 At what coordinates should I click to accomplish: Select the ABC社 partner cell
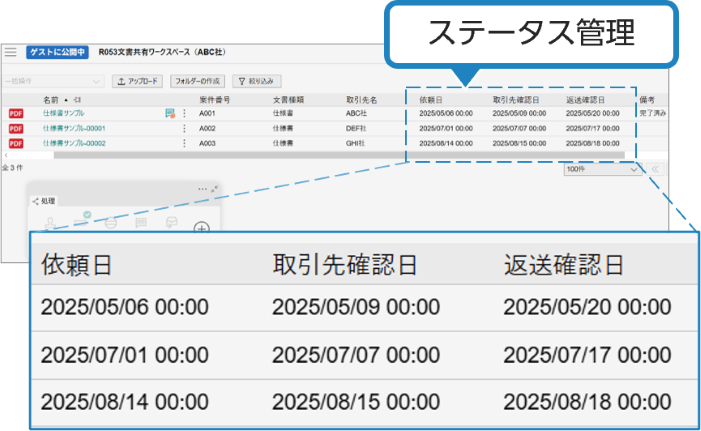[356, 114]
